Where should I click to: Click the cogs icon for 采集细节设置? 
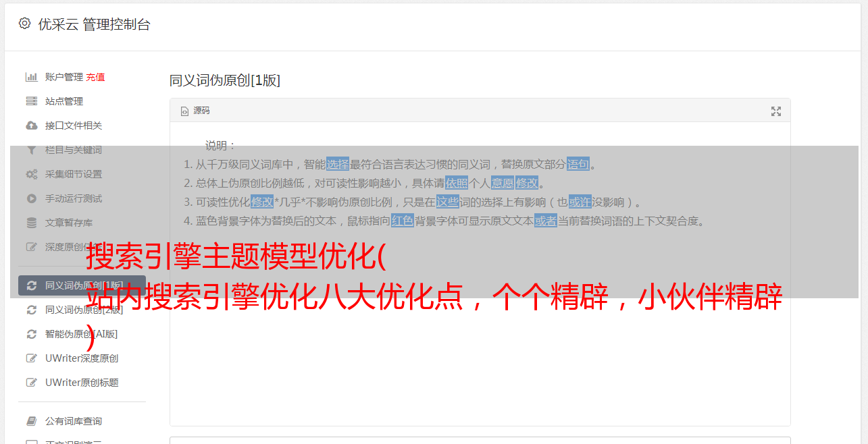31,174
